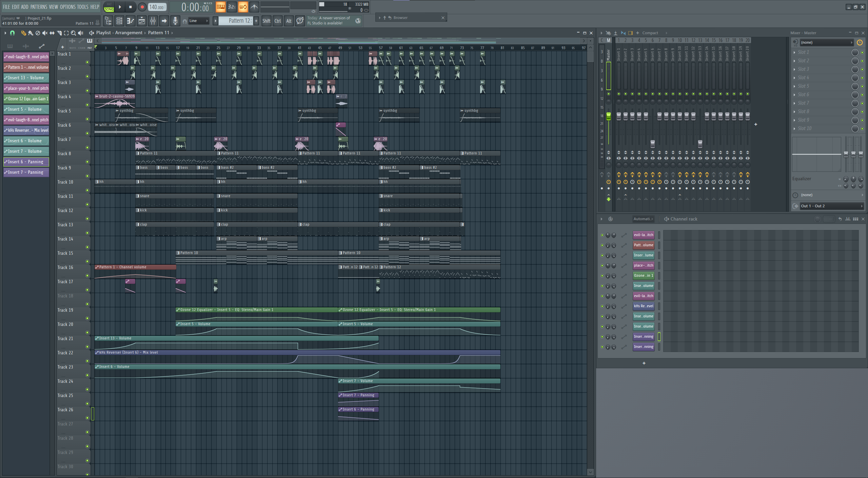
Task: Open the Mixer window icon
Action: tap(153, 21)
